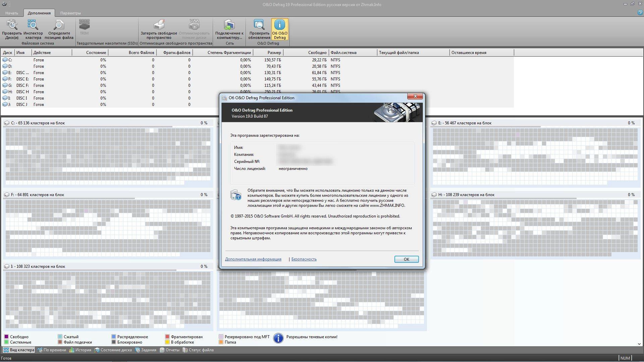
Task: Select the G: DISC F: drive row
Action: 257,85
